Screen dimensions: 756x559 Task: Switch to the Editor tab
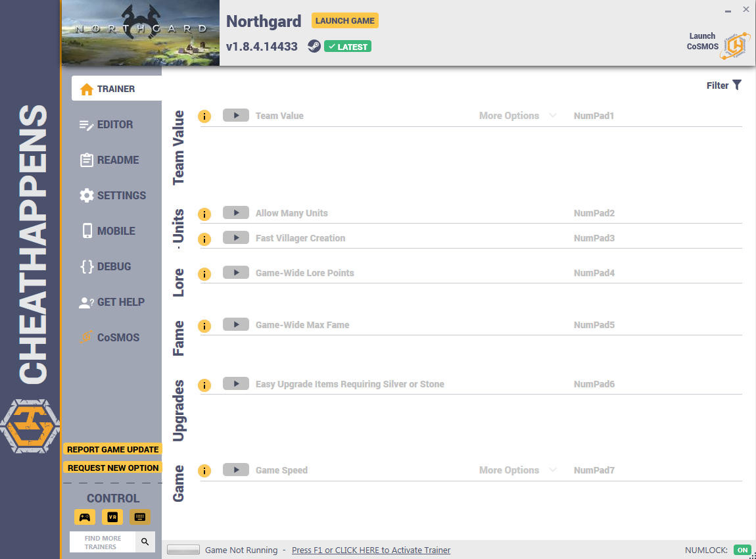pyautogui.click(x=106, y=124)
